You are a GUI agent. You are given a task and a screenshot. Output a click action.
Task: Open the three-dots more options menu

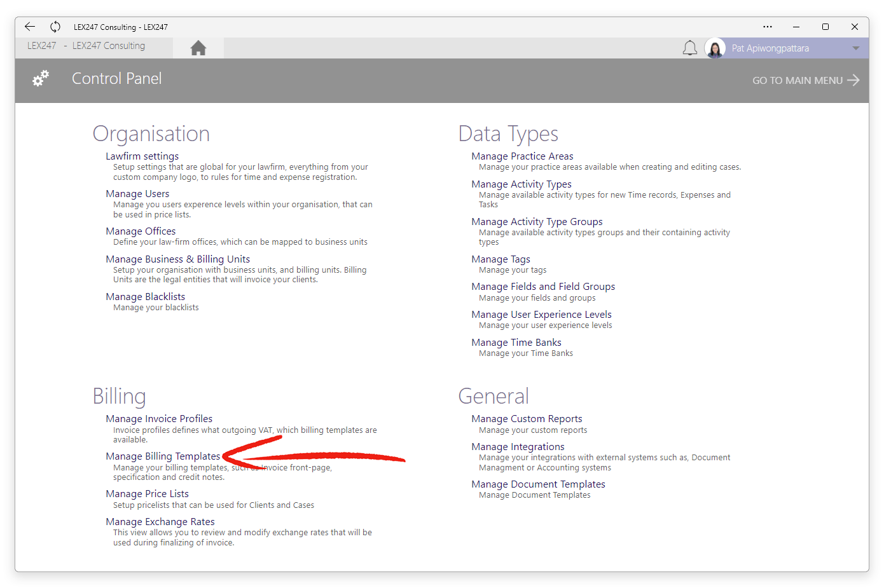point(768,27)
